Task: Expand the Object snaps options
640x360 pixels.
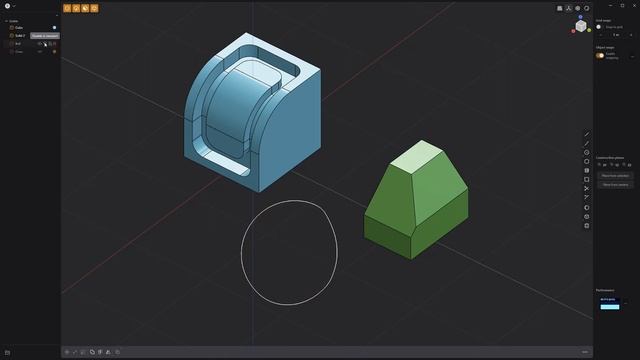Action: pos(633,57)
